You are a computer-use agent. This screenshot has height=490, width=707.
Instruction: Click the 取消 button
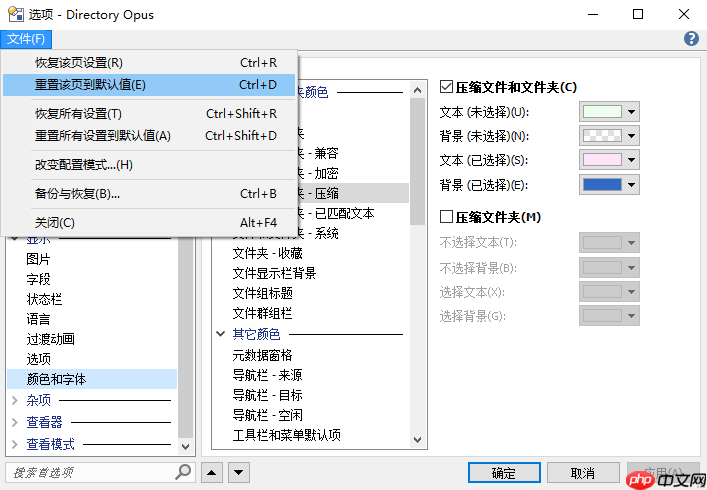(583, 473)
